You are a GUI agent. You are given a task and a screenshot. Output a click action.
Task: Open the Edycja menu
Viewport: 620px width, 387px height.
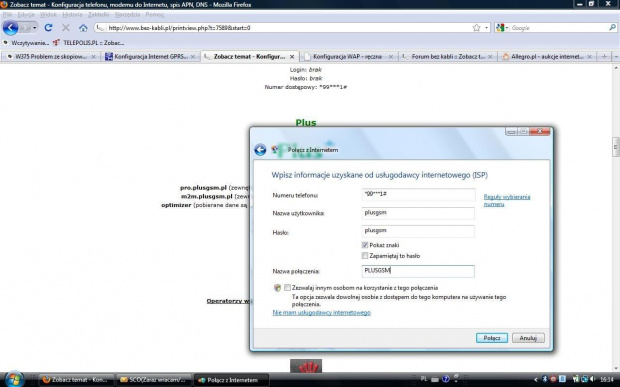click(26, 15)
